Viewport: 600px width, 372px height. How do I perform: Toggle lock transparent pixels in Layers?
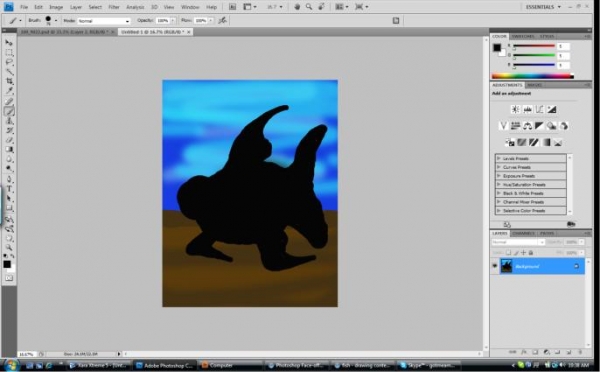509,253
